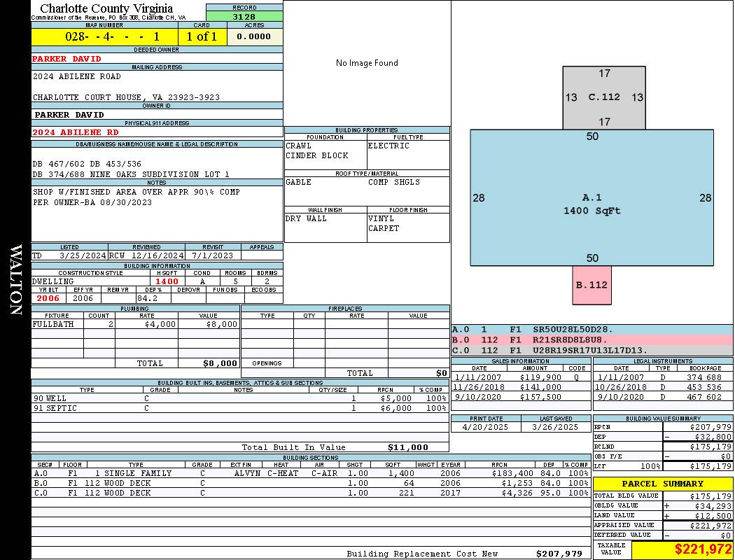Select the SINGLE FAMILY section row type
This screenshot has width=735, height=560.
[x=138, y=474]
